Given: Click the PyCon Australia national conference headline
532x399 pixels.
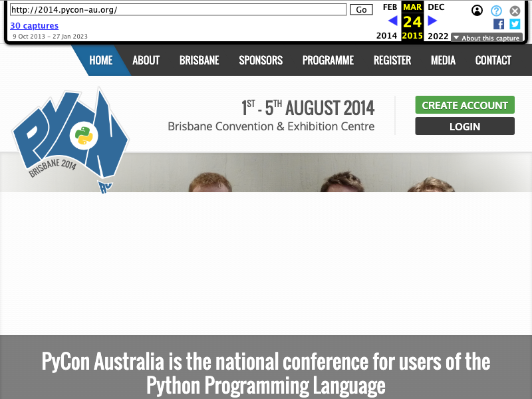Looking at the screenshot, I should [266, 373].
